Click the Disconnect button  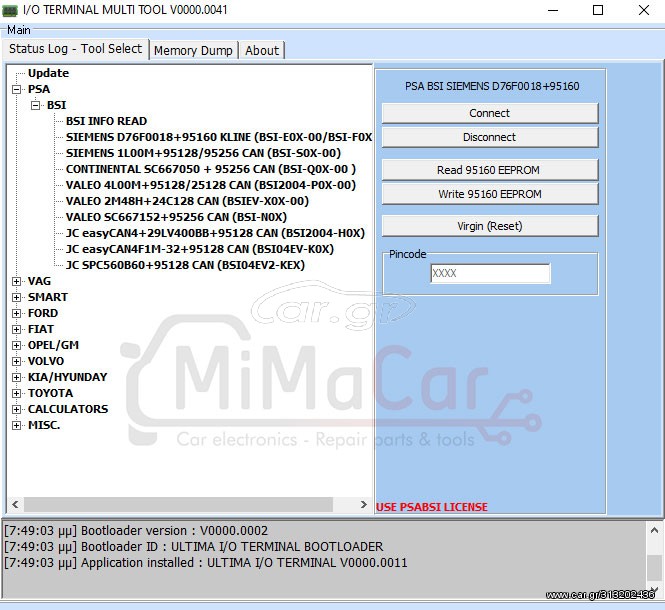[x=490, y=137]
